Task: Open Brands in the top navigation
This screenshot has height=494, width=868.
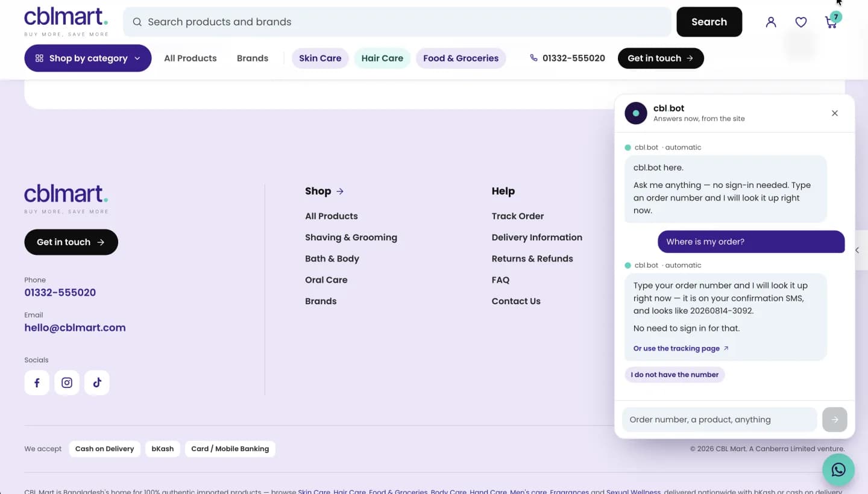Action: click(x=253, y=58)
